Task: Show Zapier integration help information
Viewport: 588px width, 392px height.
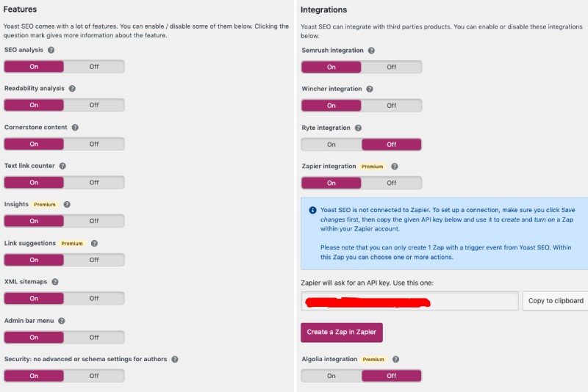Action: click(x=395, y=166)
